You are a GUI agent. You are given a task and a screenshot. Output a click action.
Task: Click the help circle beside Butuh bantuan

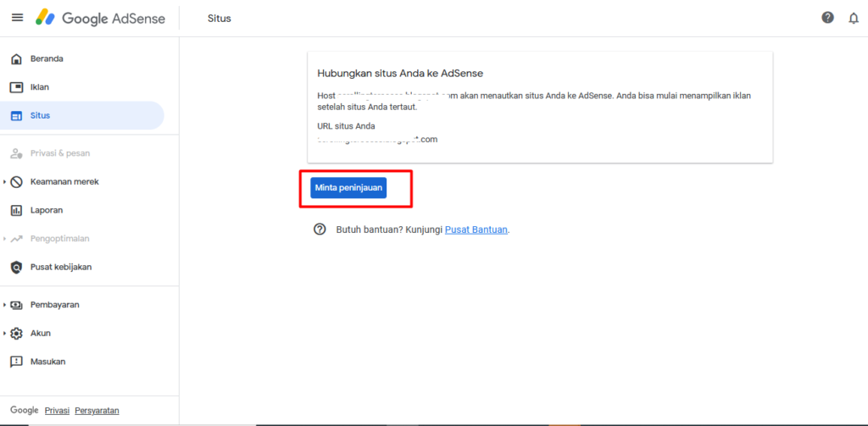pyautogui.click(x=320, y=230)
